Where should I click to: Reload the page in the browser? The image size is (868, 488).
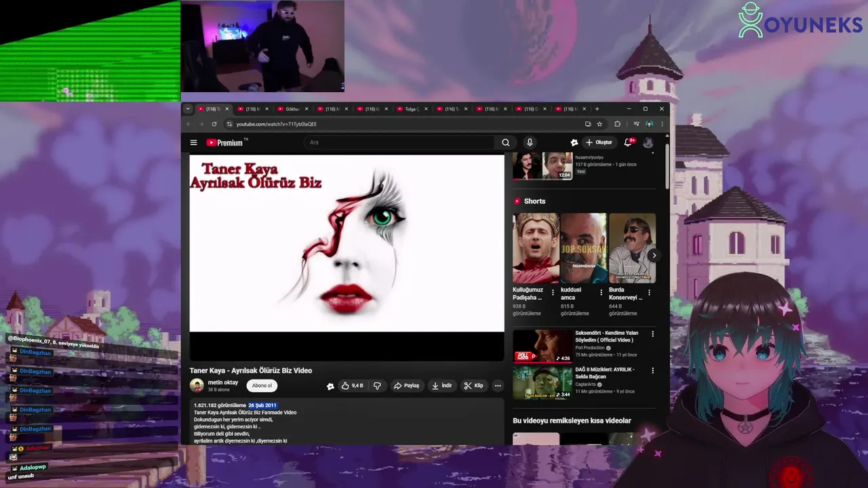pyautogui.click(x=214, y=124)
